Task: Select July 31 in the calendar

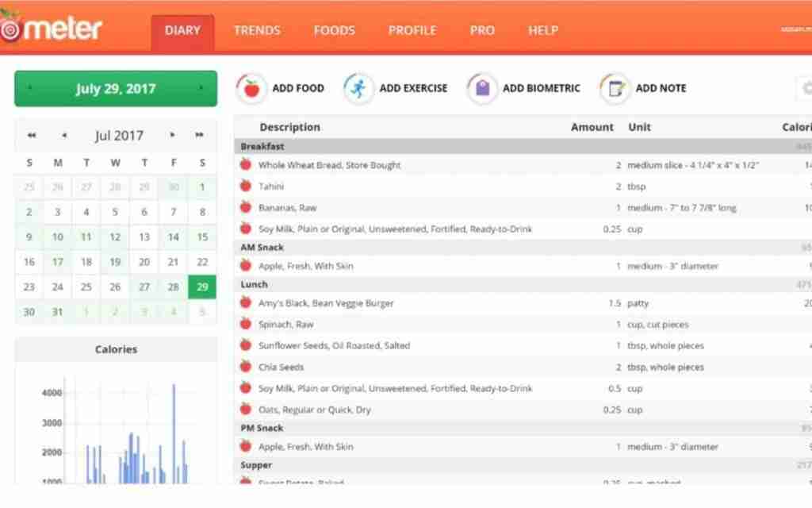Action: click(57, 312)
